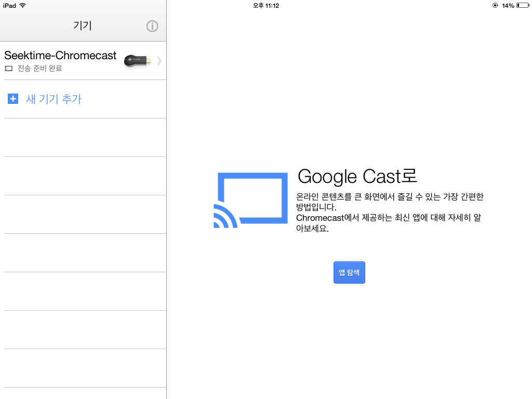Tap the rotation lock icon in the status bar

495,5
